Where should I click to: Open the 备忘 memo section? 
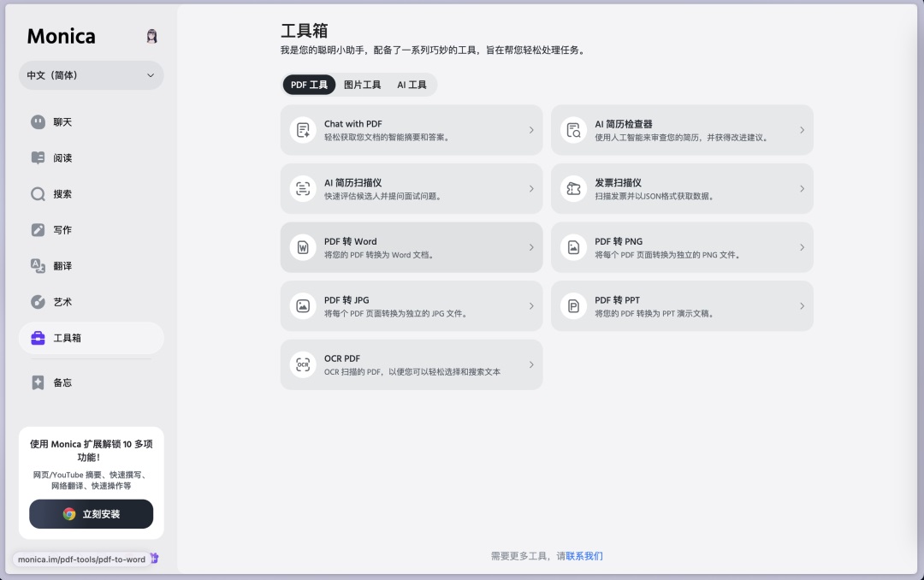click(x=62, y=382)
